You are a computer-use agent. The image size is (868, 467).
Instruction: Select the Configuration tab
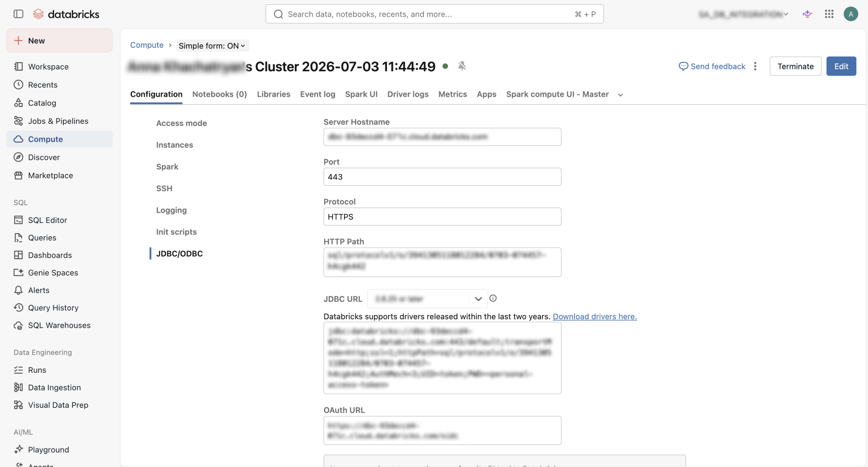click(x=156, y=94)
